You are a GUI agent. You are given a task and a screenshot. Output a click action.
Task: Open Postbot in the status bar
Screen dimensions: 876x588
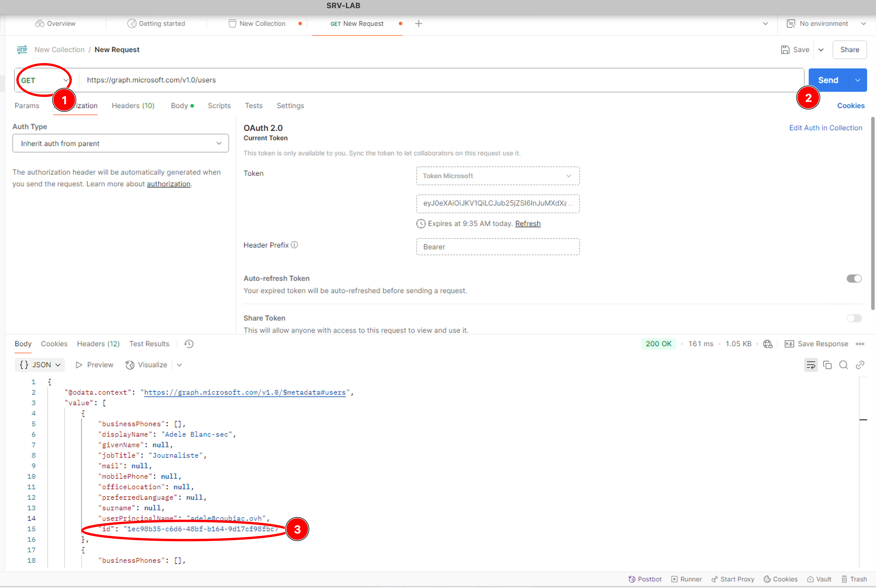tap(645, 579)
